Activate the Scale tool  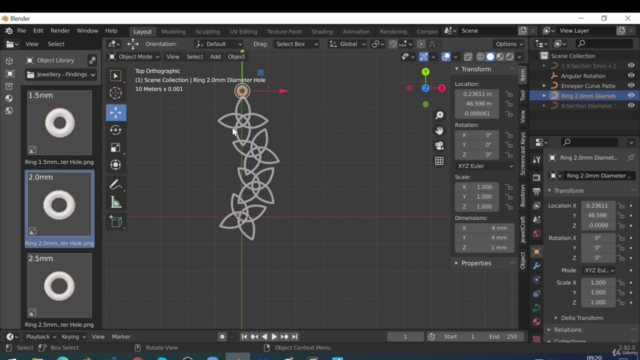pyautogui.click(x=116, y=147)
